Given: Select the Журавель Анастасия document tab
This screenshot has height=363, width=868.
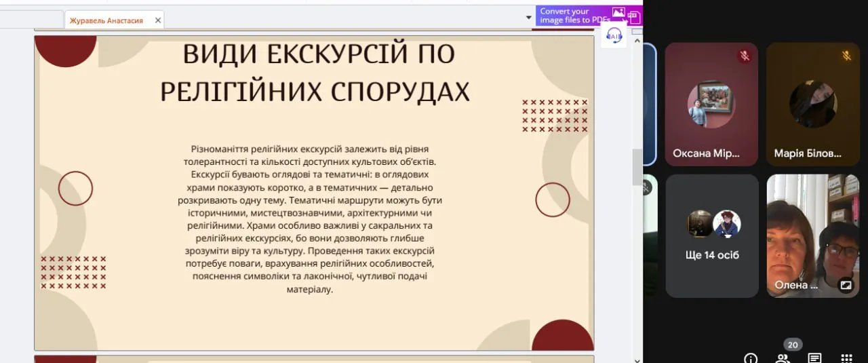Looking at the screenshot, I should click(106, 20).
